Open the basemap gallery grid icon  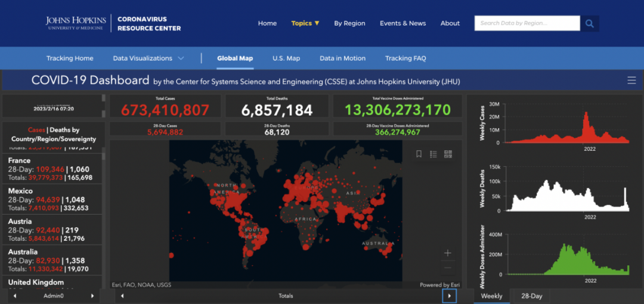(448, 154)
